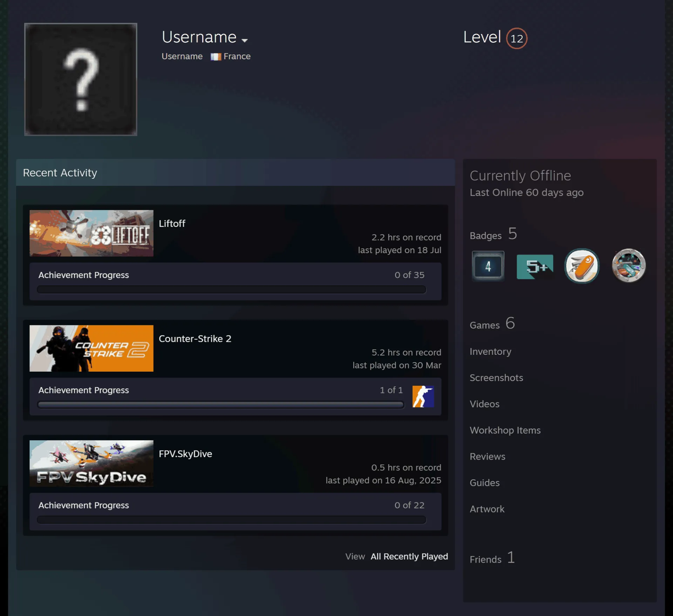Image resolution: width=673 pixels, height=616 pixels.
Task: Open the level 4 badge icon
Action: 488,266
